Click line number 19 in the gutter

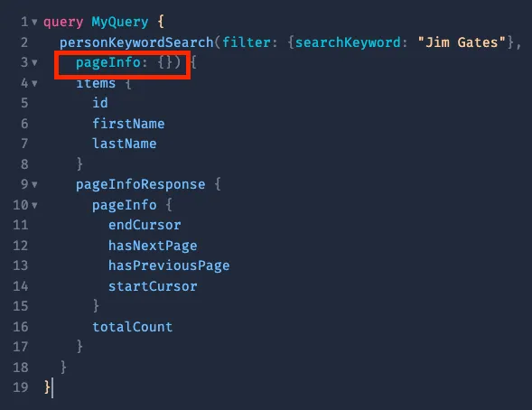click(x=21, y=387)
